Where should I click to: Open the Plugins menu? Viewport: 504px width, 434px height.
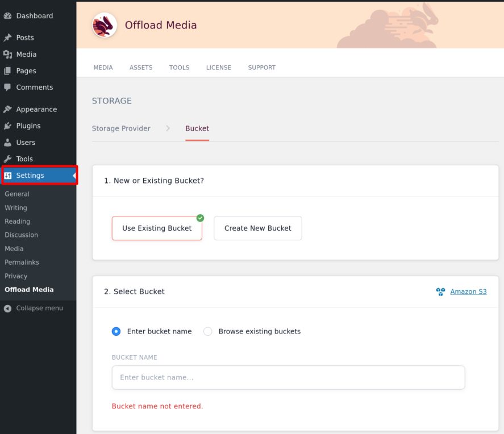[28, 126]
